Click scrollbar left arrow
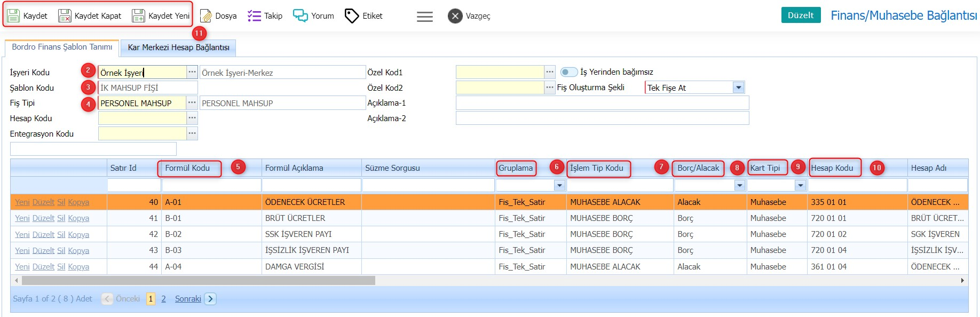 point(17,280)
